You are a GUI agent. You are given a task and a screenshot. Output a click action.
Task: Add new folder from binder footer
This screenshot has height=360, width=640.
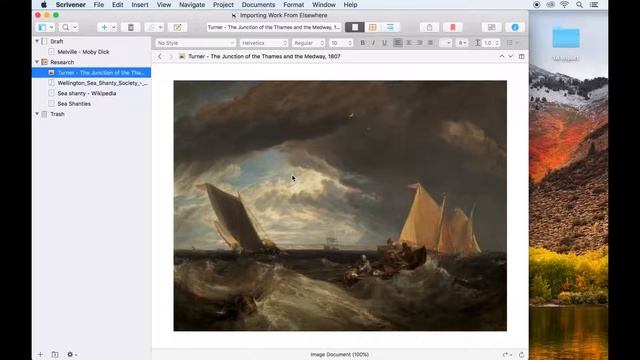[55, 354]
